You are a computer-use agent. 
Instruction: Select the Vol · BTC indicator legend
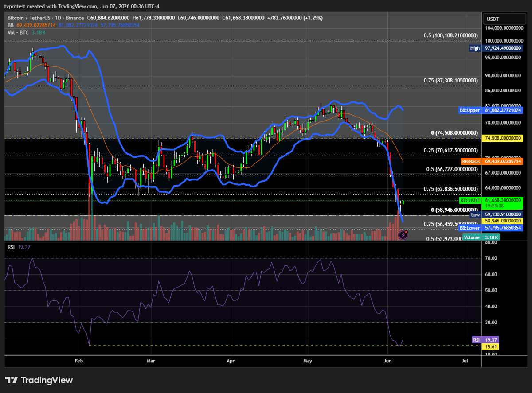point(18,32)
